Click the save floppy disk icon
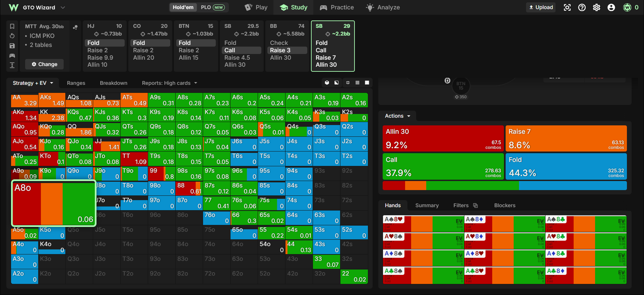Image resolution: width=644 pixels, height=295 pixels. point(12,46)
